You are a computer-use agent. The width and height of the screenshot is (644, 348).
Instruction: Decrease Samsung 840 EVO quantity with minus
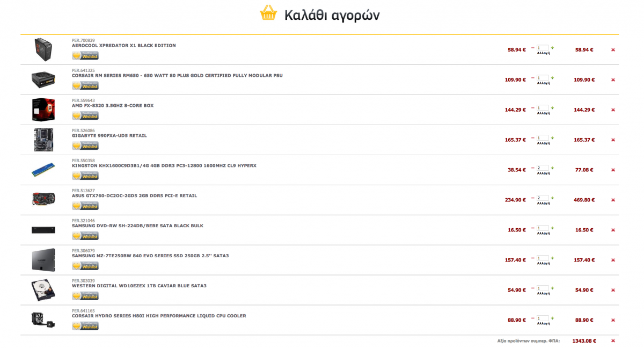(x=533, y=258)
